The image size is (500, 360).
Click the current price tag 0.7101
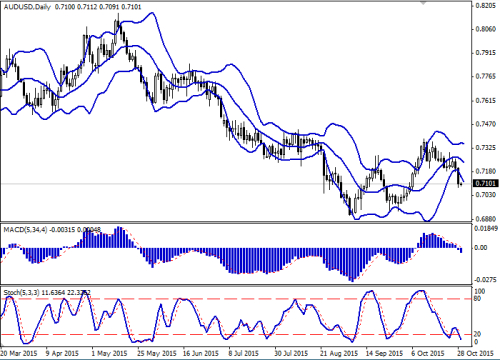pos(486,183)
